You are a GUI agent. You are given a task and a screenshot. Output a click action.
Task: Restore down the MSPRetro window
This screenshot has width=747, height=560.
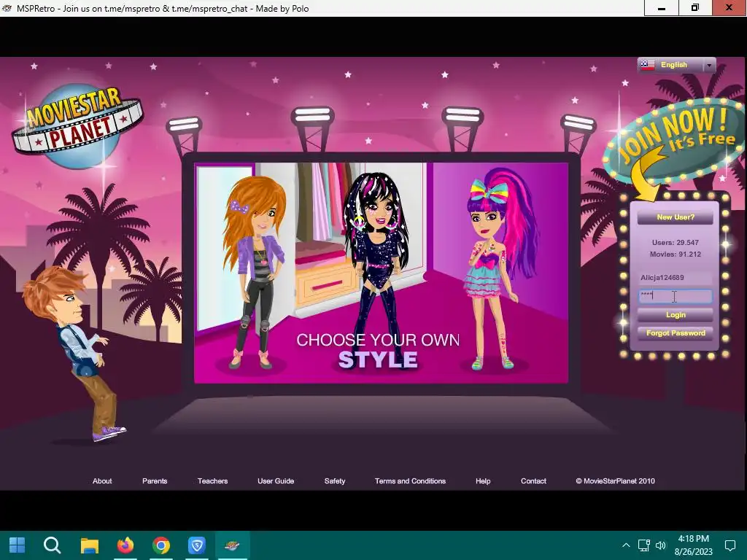pos(695,8)
